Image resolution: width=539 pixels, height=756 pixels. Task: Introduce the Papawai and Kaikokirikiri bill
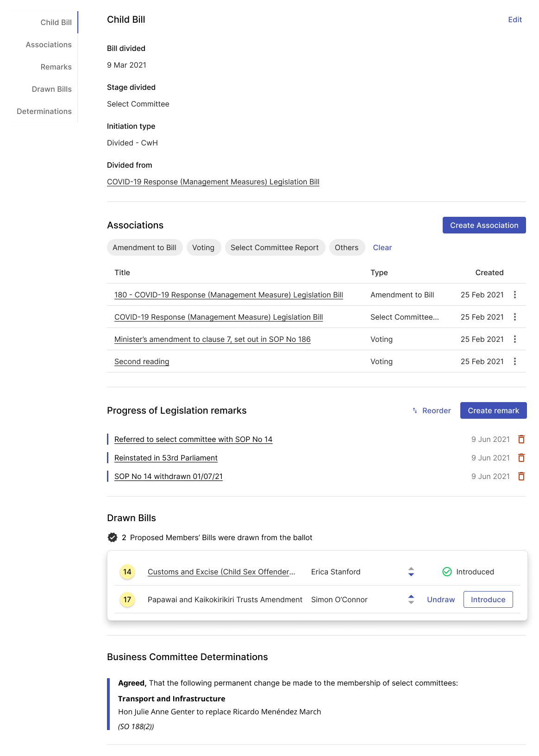[x=488, y=599]
